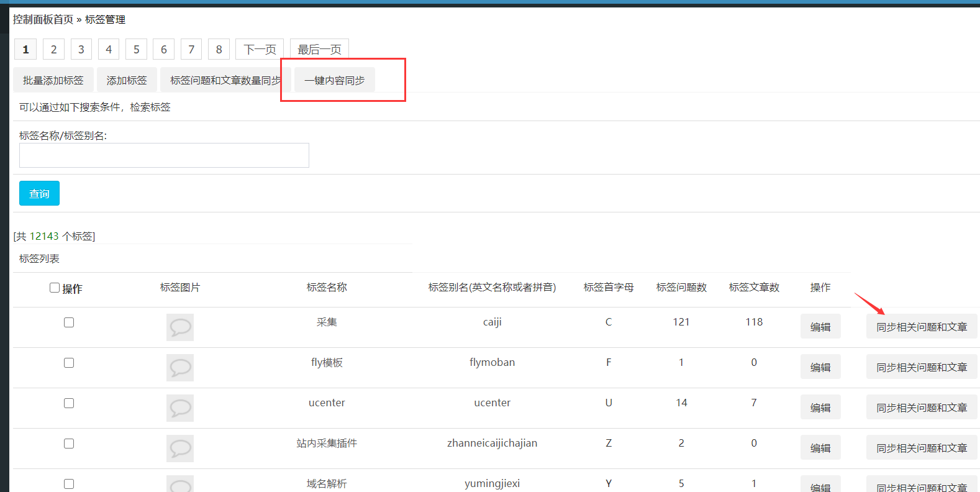
Task: Toggle the select-all 操作 checkbox in header
Action: tap(55, 288)
